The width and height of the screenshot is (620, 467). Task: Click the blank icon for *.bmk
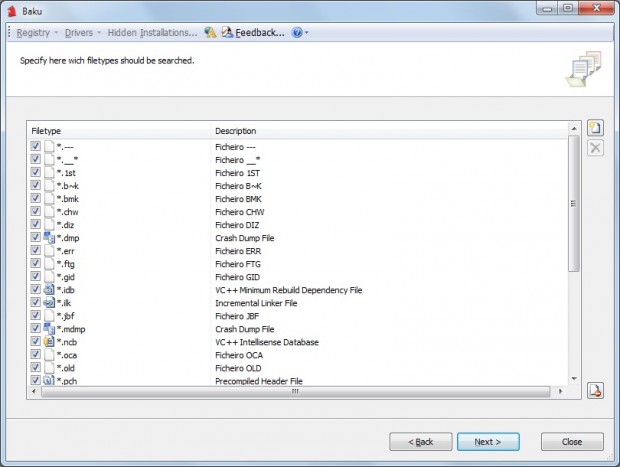click(49, 199)
